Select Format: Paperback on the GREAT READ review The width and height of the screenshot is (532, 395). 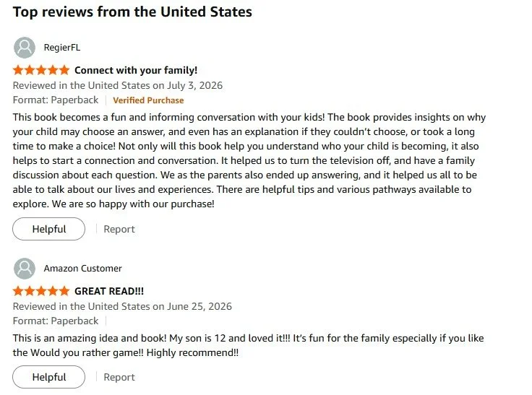(56, 321)
